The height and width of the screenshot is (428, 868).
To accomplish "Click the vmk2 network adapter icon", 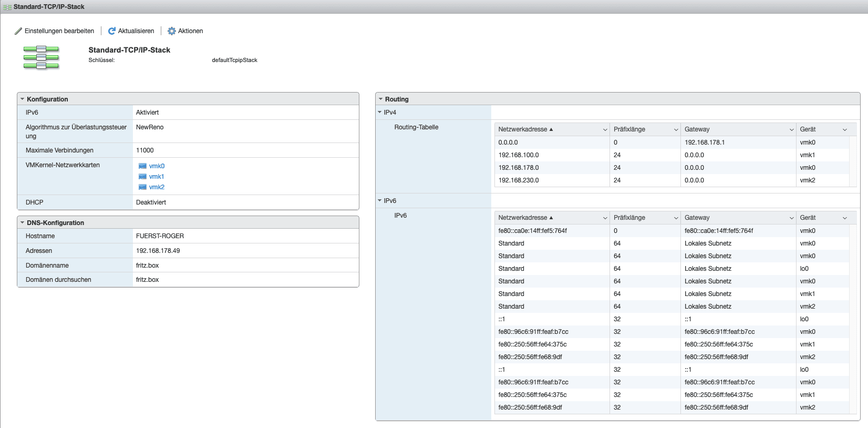I will (x=142, y=187).
